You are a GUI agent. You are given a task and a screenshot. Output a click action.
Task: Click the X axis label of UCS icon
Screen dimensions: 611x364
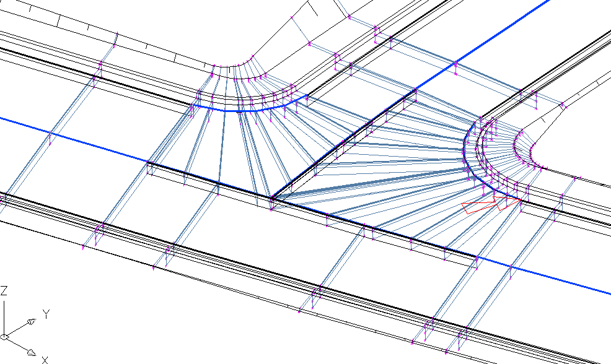coord(45,360)
